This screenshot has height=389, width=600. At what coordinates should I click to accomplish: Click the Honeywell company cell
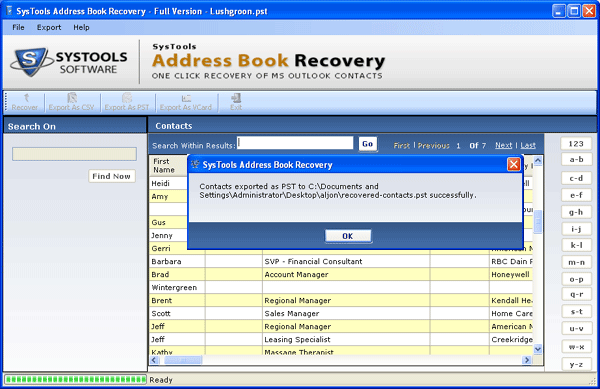(510, 275)
